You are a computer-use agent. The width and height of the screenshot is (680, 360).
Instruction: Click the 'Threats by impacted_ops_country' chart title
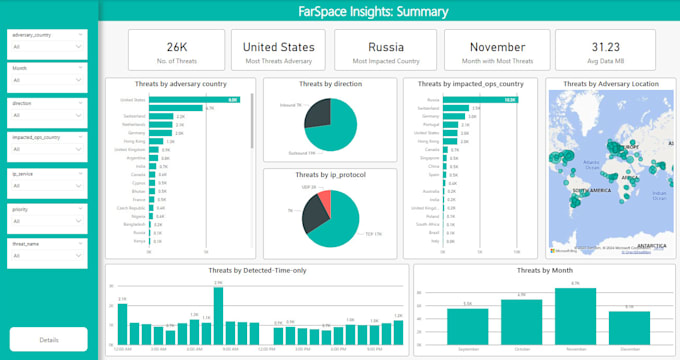tap(471, 84)
